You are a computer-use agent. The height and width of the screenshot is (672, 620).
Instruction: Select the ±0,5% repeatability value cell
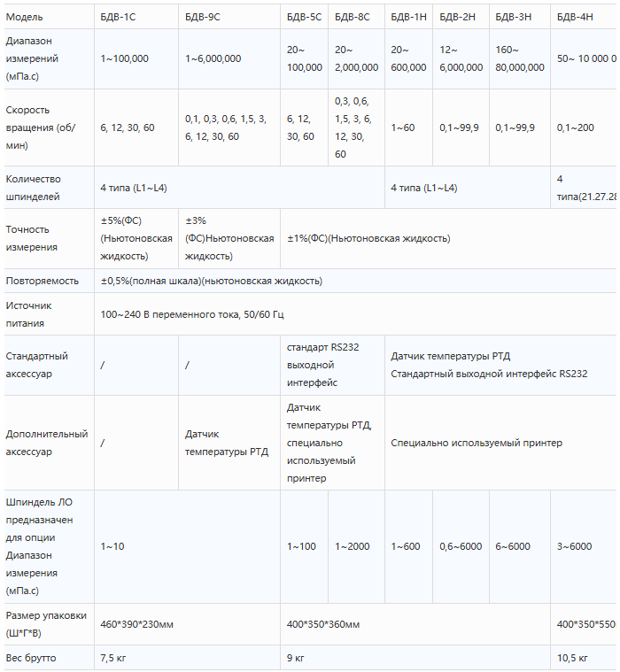pyautogui.click(x=355, y=282)
